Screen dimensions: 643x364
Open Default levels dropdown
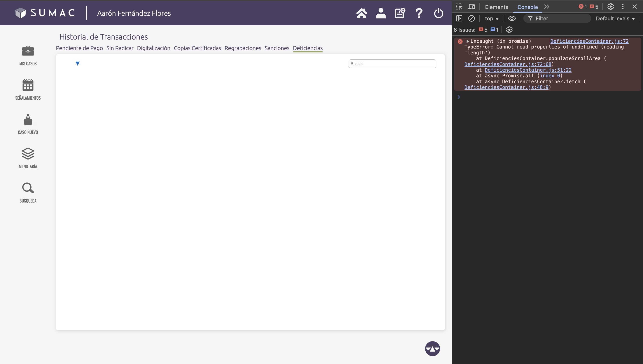pos(615,19)
